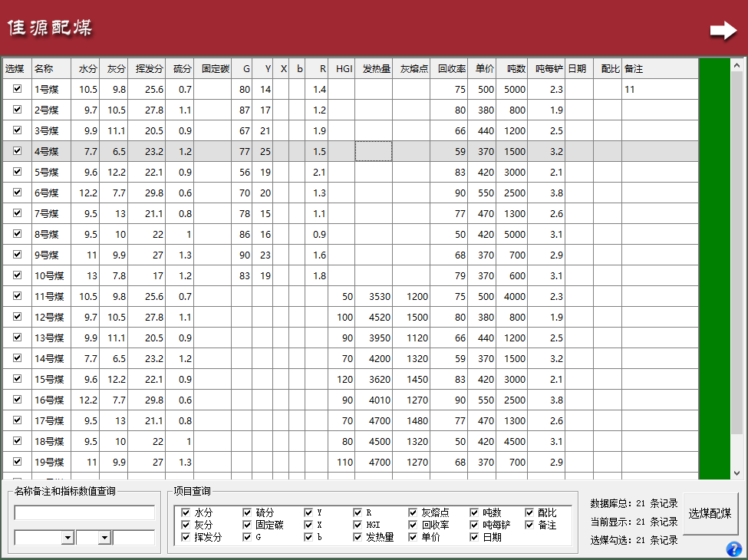Click the 550 单价 cell of 6号煤

click(x=482, y=193)
